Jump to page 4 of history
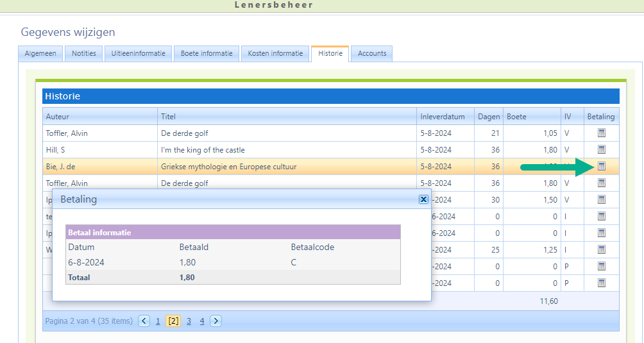The width and height of the screenshot is (644, 343). click(x=201, y=321)
